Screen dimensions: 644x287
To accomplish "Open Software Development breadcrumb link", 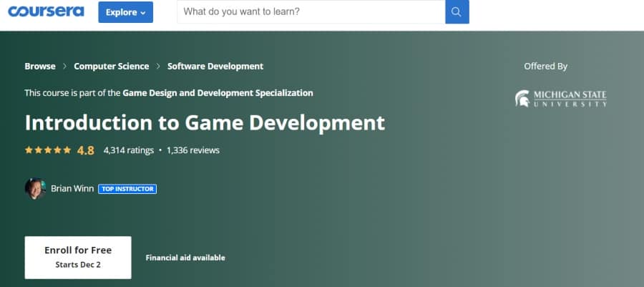I will coord(215,66).
